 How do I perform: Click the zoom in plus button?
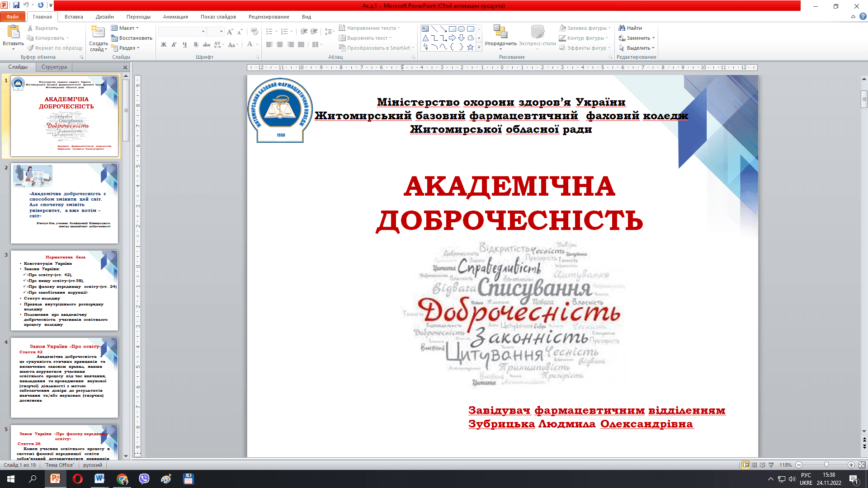(851, 465)
